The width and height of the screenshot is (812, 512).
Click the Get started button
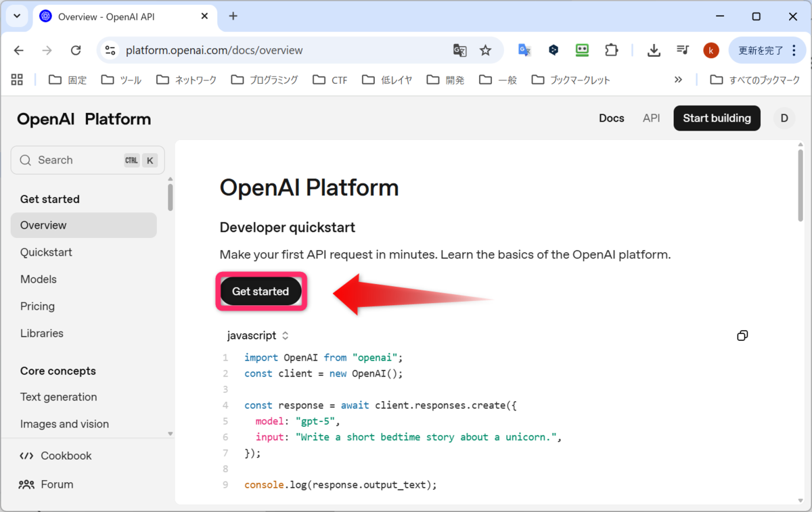pos(261,292)
